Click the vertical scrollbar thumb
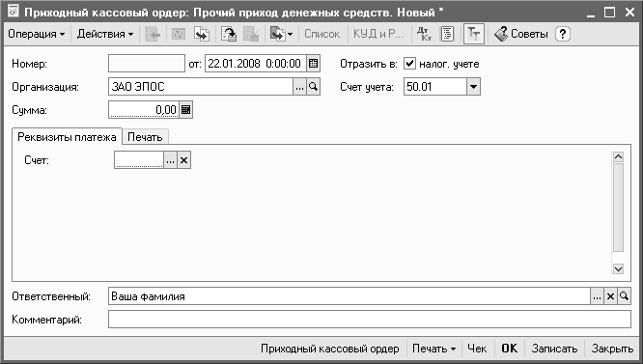This screenshot has height=364, width=643. coord(618,208)
